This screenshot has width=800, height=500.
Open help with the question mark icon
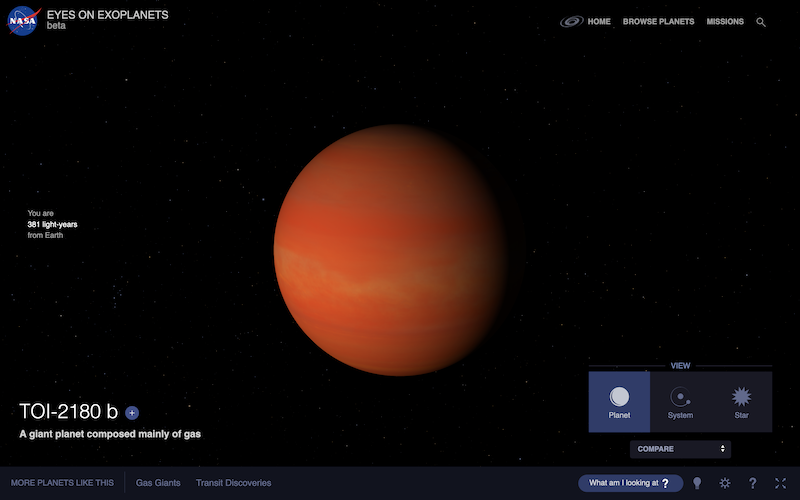pos(752,483)
